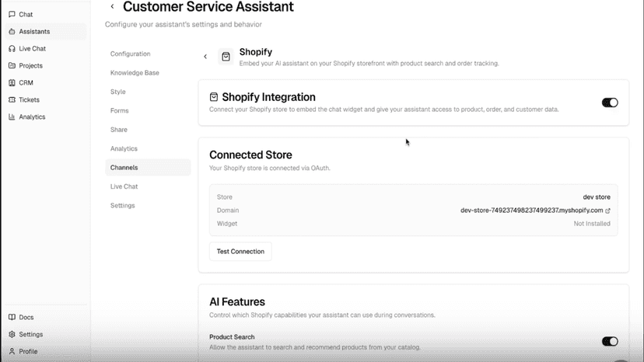The height and width of the screenshot is (362, 644).
Task: Click the Profile person icon
Action: (12, 351)
